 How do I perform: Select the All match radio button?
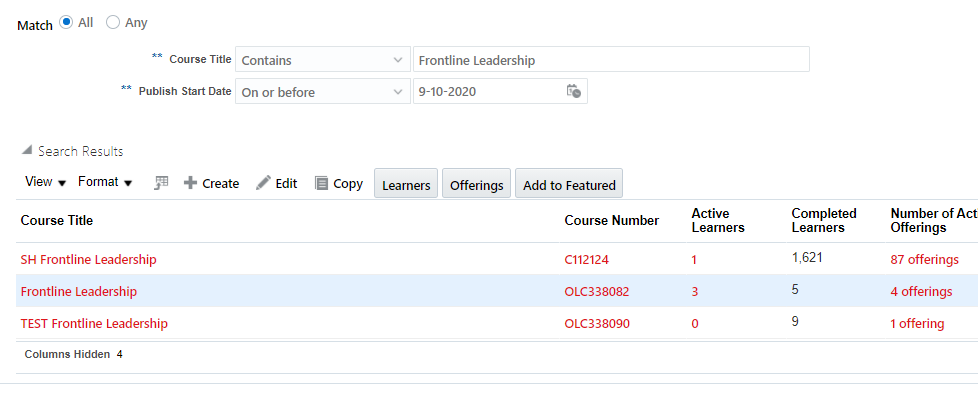point(65,22)
